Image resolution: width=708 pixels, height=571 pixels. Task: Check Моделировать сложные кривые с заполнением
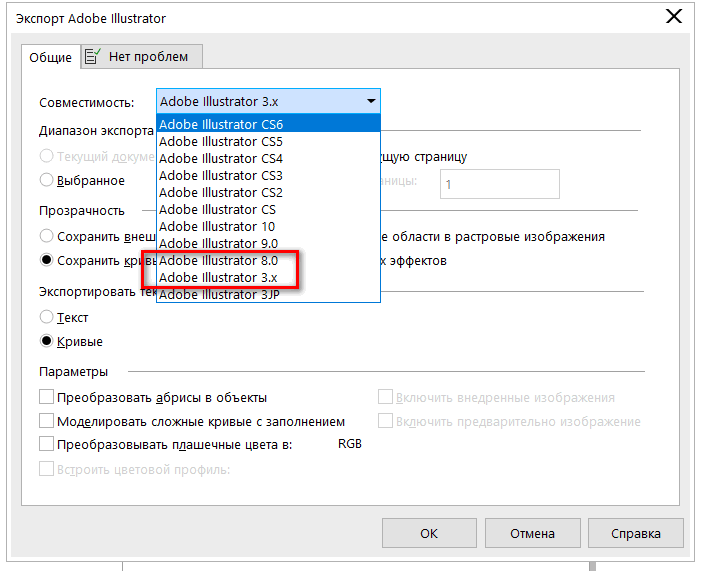[x=46, y=421]
